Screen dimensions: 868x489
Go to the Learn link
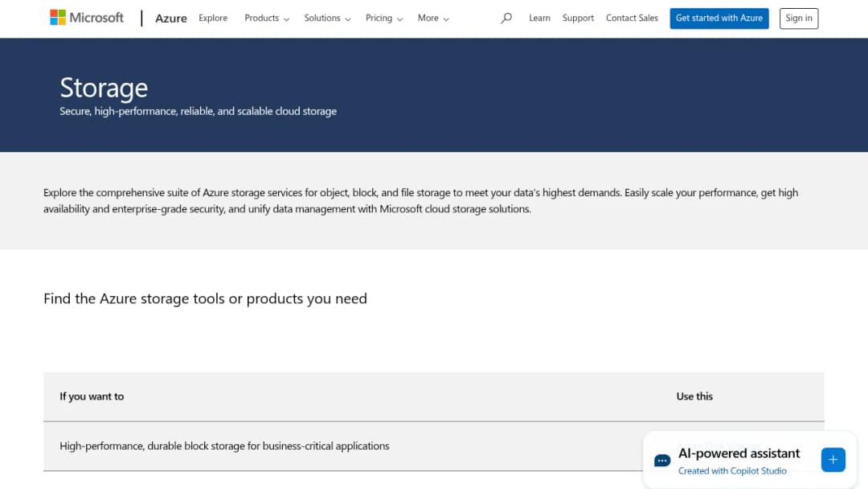click(x=540, y=18)
